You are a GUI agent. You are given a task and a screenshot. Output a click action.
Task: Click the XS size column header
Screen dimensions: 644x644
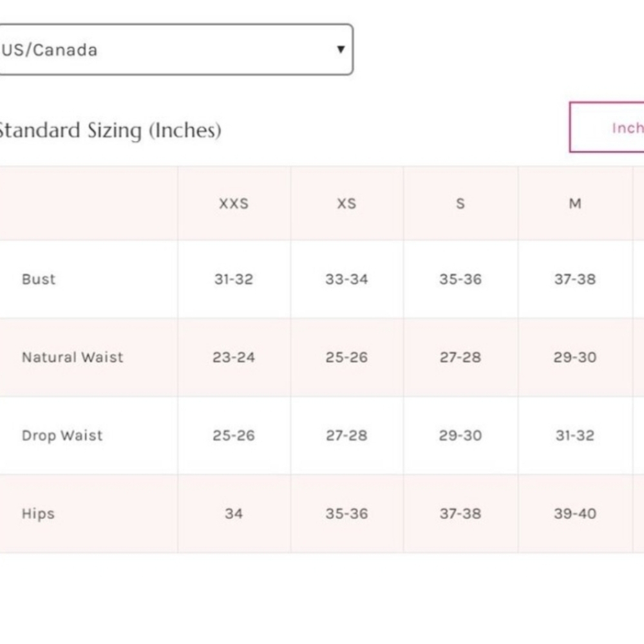click(x=346, y=204)
